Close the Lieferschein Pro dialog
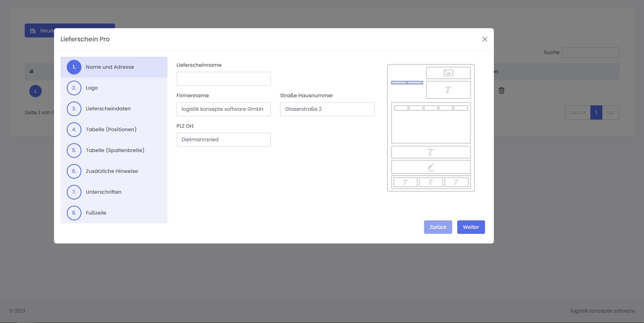The height and width of the screenshot is (323, 644). click(485, 39)
